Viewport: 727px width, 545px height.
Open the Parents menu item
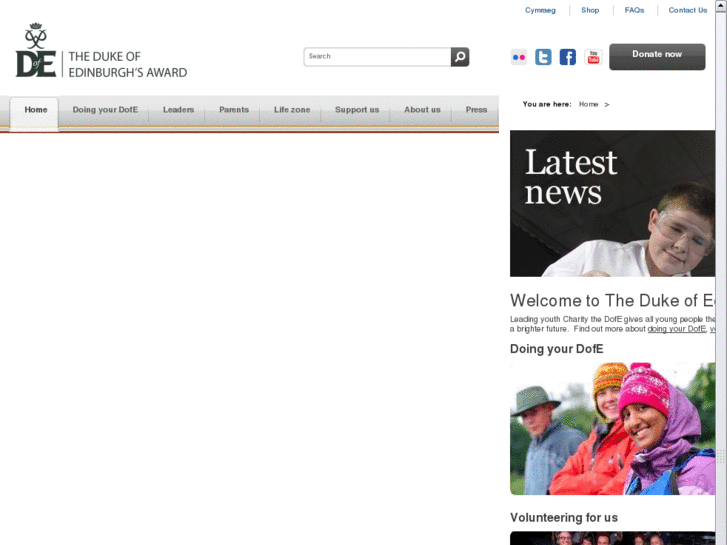234,110
